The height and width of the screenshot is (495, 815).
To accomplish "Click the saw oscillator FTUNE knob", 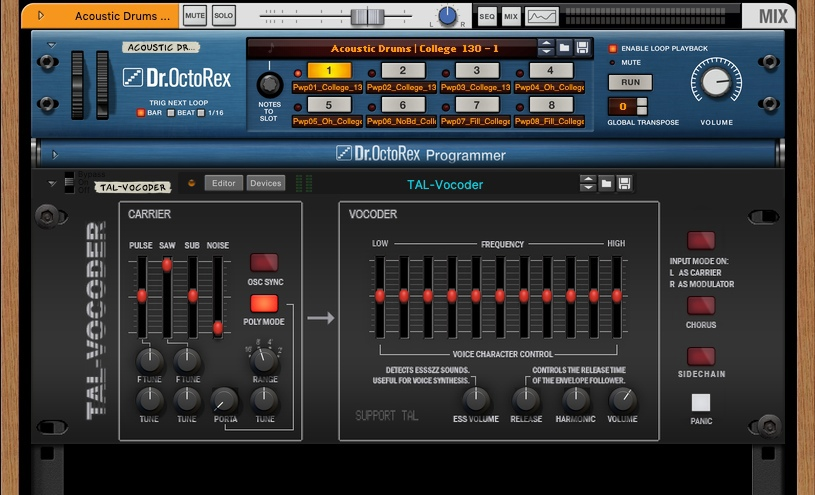I will pyautogui.click(x=187, y=361).
